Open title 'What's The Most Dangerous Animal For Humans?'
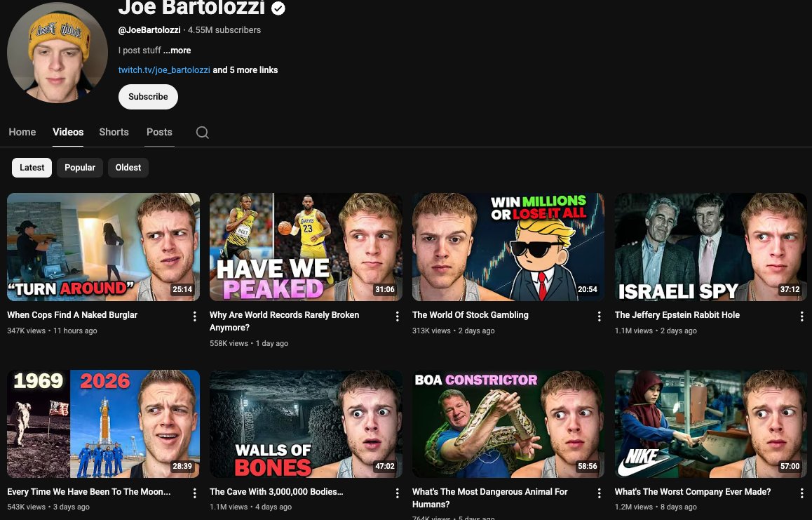The height and width of the screenshot is (520, 812). 490,498
